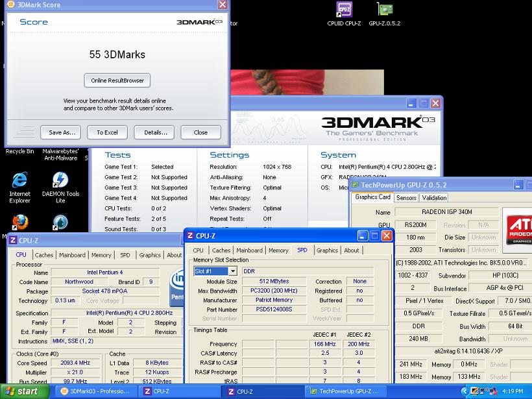Click the Intel Pentium logo in CPU-Z
This screenshot has height=399, width=532.
[176, 287]
